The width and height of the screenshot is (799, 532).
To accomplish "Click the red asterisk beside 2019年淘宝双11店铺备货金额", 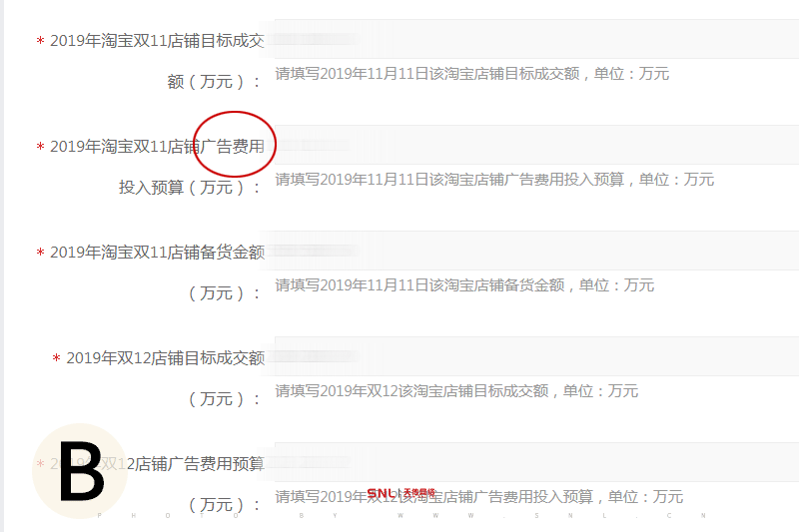I will [x=40, y=253].
